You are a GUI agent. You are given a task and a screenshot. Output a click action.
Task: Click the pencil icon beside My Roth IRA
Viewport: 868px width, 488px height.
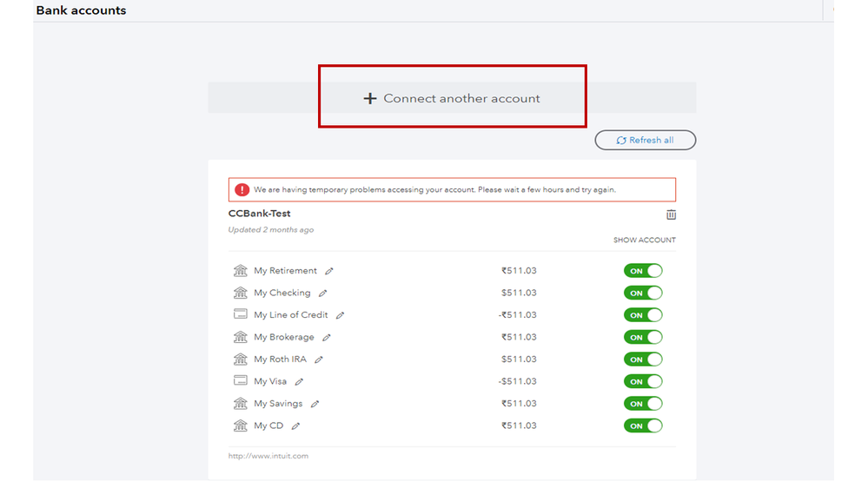click(x=319, y=359)
